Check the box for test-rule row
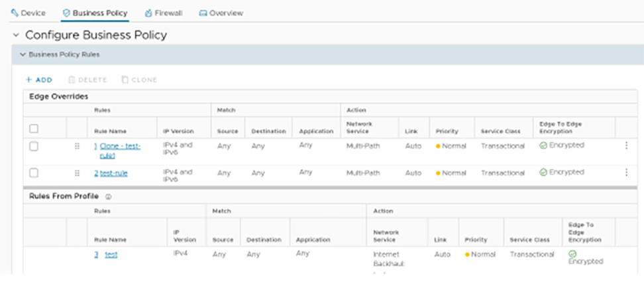644x282 pixels. point(34,173)
